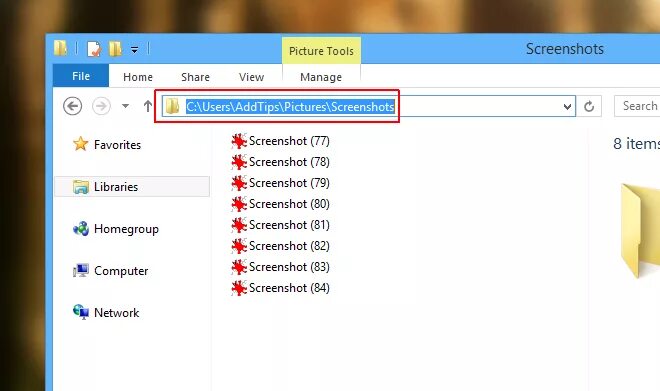
Task: Select the Screenshot (77) file name
Action: [x=289, y=141]
